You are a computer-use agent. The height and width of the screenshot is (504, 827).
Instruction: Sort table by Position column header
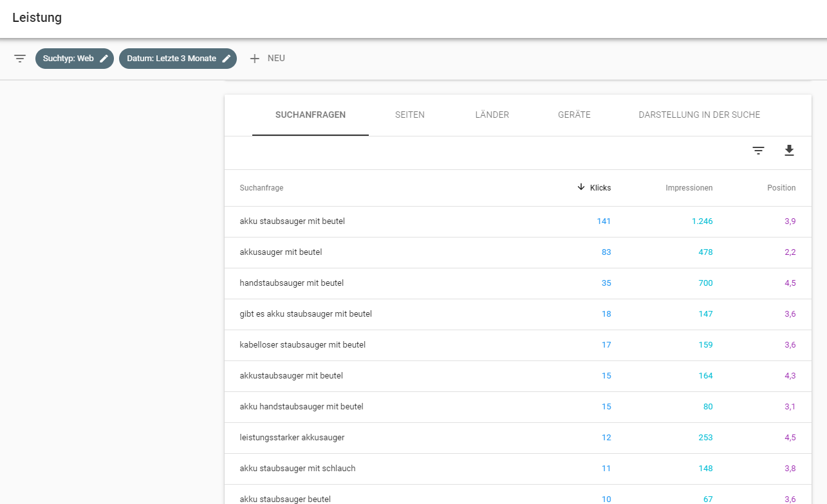(781, 188)
